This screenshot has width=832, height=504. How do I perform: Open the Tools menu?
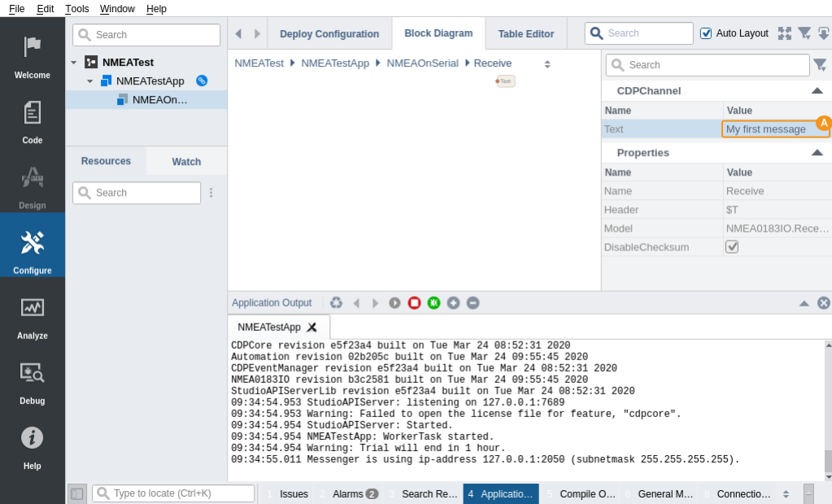77,8
